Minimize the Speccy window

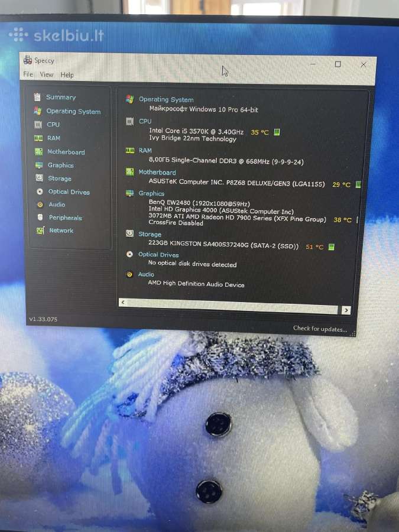point(313,64)
